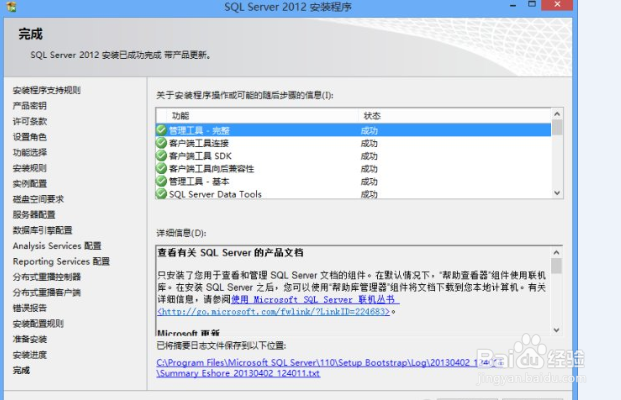The width and height of the screenshot is (621, 400).
Task: Click the SQL Server setup title bar icon
Action: coord(11,6)
